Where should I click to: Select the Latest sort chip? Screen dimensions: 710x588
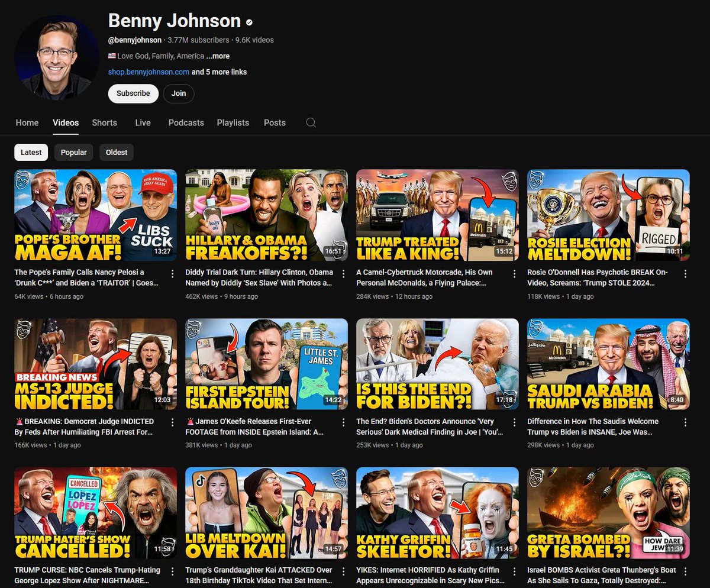(x=31, y=152)
